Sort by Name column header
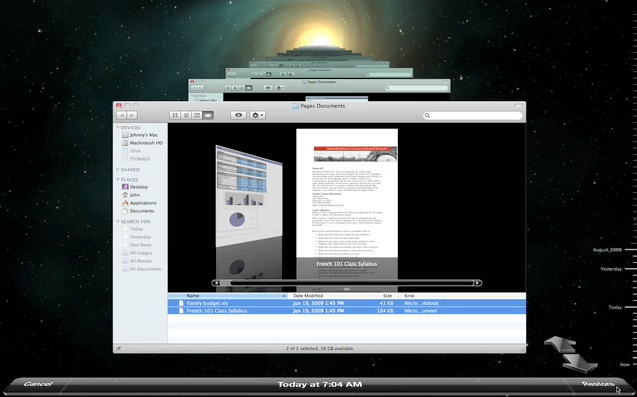The image size is (637, 397). point(228,296)
